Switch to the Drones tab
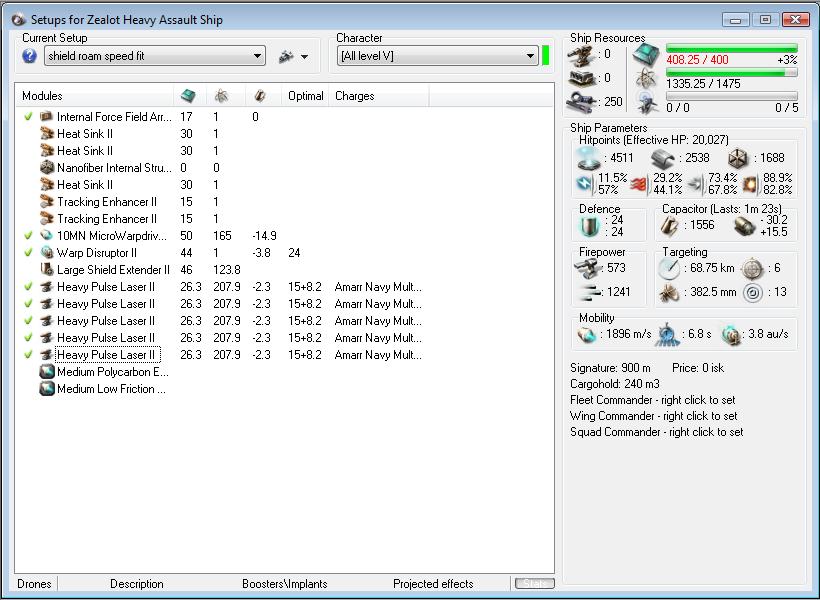 [x=34, y=584]
